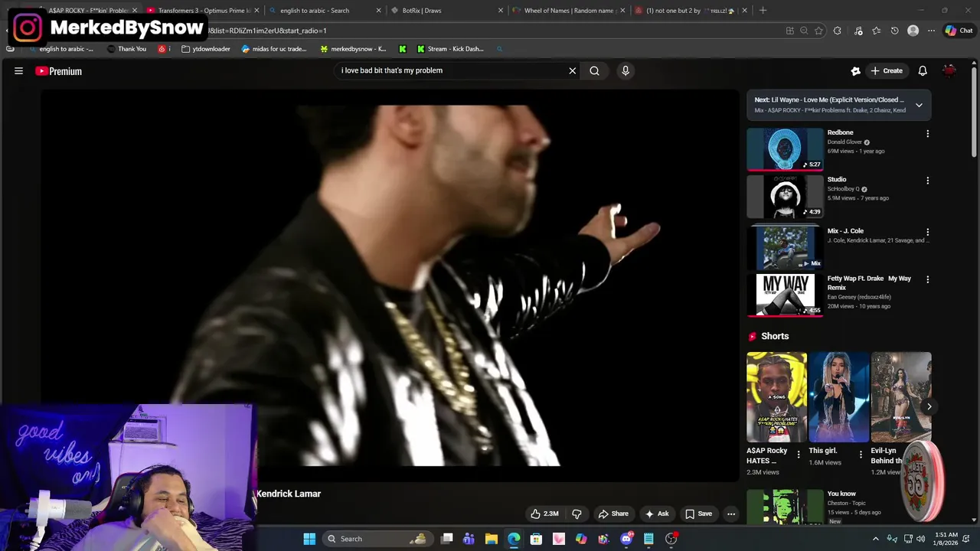Open A$AP Rocky HATES short
The image size is (980, 551).
(776, 397)
